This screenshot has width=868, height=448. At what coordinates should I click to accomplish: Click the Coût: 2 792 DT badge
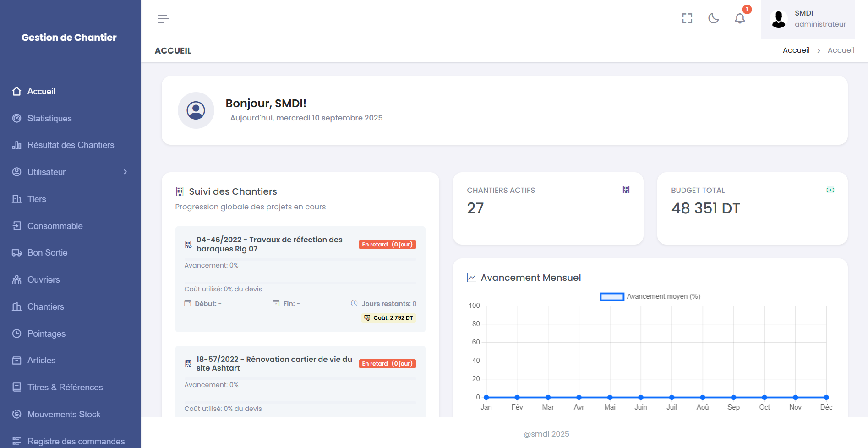tap(388, 318)
